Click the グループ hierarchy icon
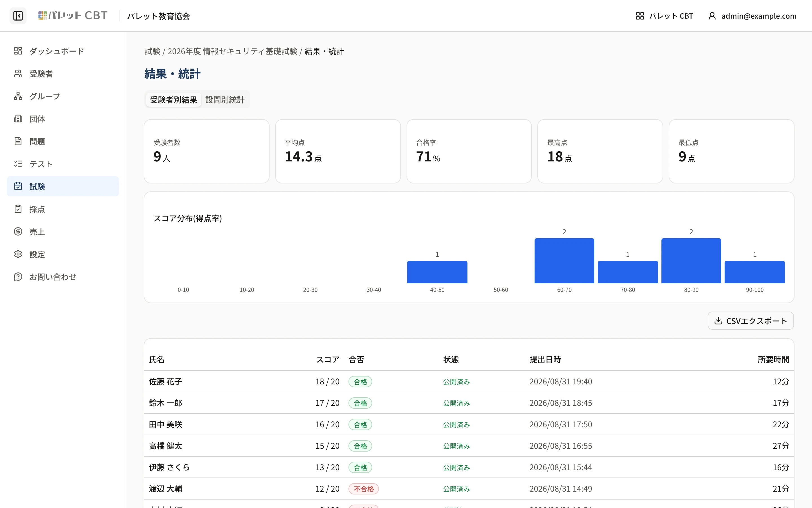Image resolution: width=812 pixels, height=508 pixels. (x=18, y=96)
